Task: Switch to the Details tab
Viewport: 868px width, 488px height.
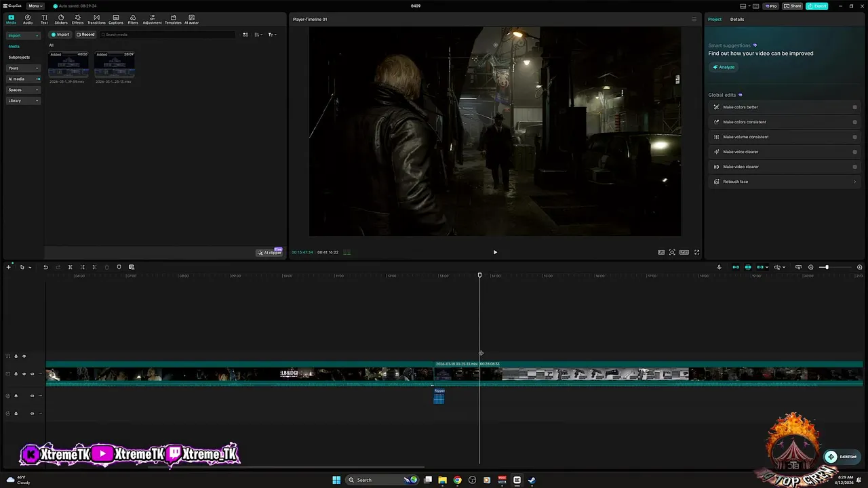Action: point(737,19)
